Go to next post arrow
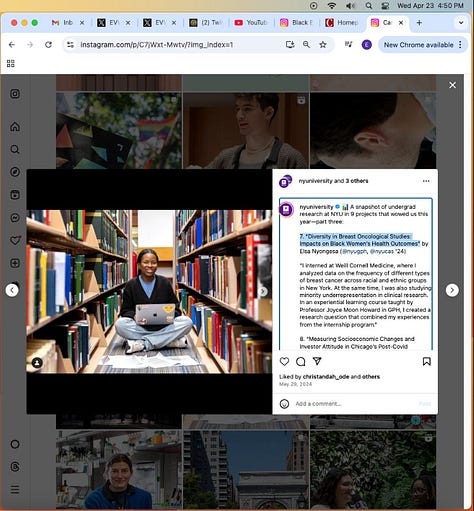 (x=452, y=290)
